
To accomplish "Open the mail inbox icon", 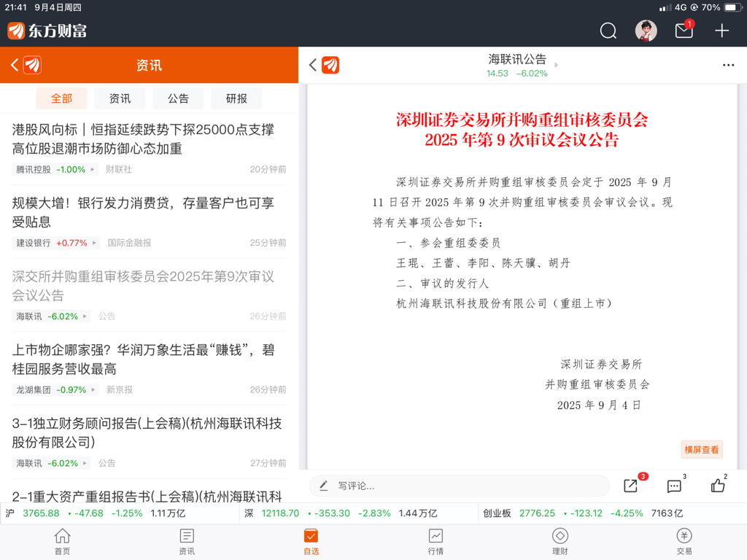I will tap(684, 31).
